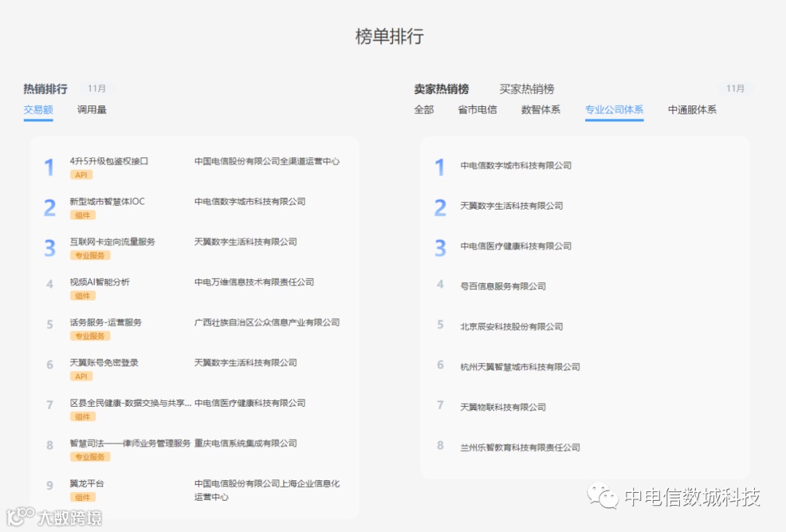Select 省市电信 filter tab
The width and height of the screenshot is (786, 532).
tap(477, 110)
